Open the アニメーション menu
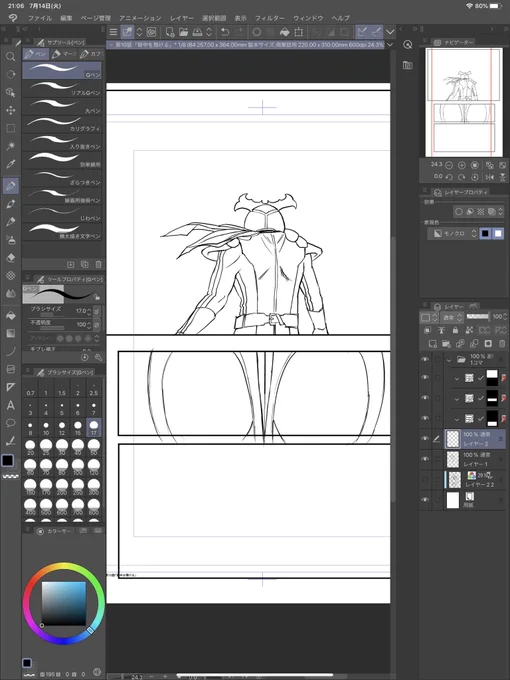 pyautogui.click(x=140, y=18)
